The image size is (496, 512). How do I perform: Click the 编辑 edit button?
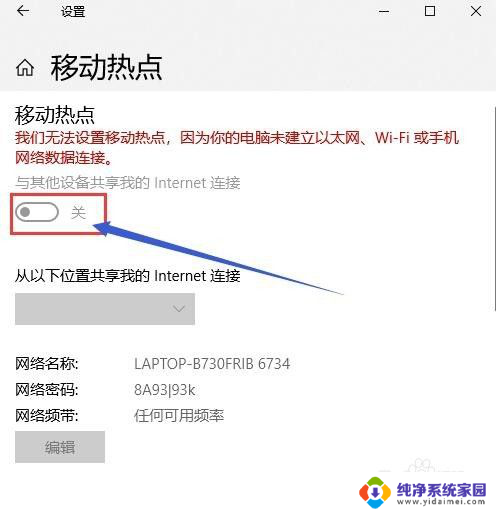60,447
